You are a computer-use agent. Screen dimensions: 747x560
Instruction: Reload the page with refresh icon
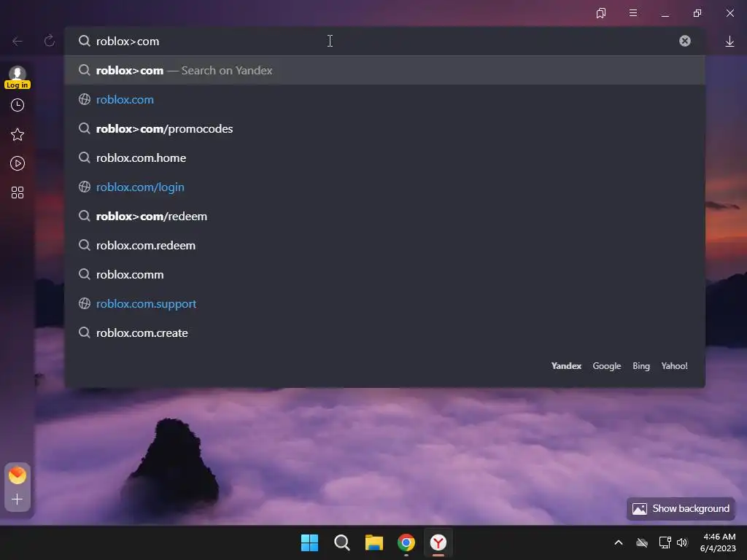pos(50,41)
